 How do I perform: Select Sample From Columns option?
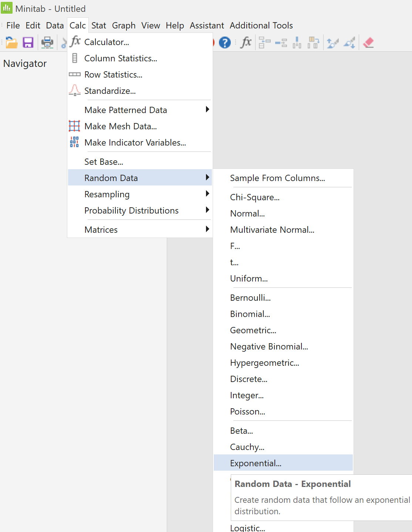[x=283, y=178]
